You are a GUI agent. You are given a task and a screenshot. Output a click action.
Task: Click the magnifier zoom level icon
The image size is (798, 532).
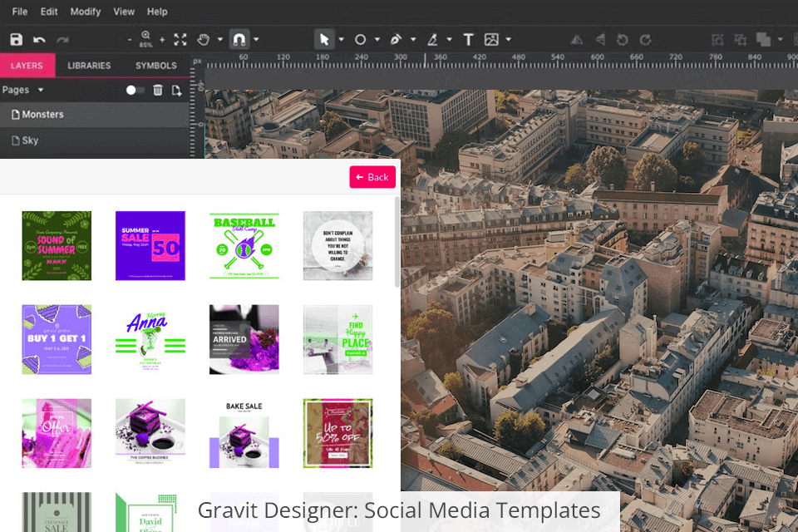point(145,39)
